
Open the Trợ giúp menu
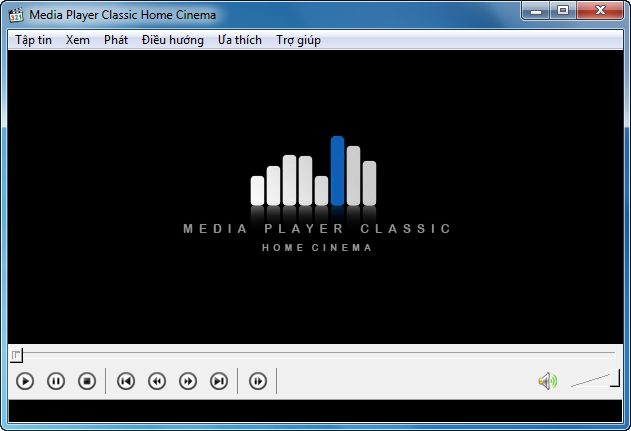[298, 40]
